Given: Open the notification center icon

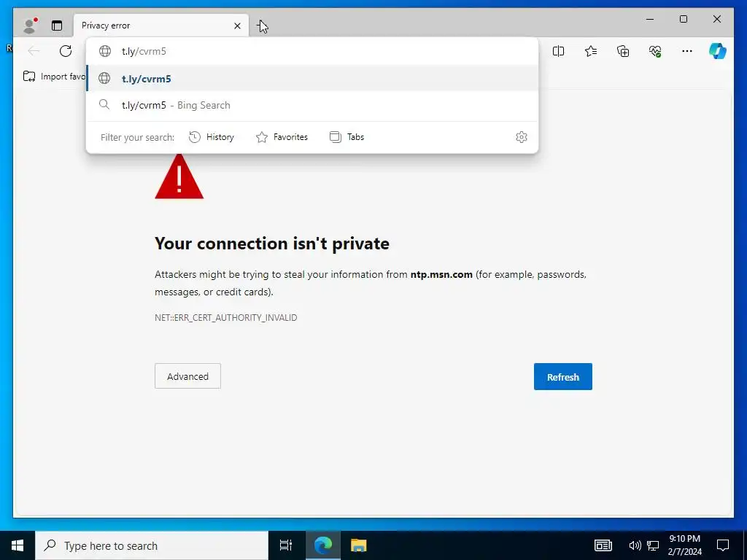Looking at the screenshot, I should tap(723, 545).
